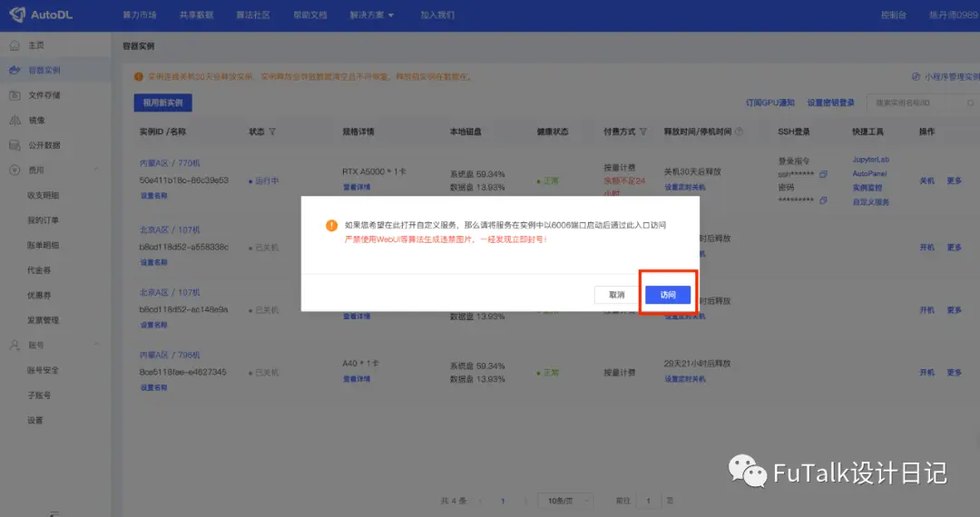
Task: Open the AutoPanel link
Action: pyautogui.click(x=869, y=173)
